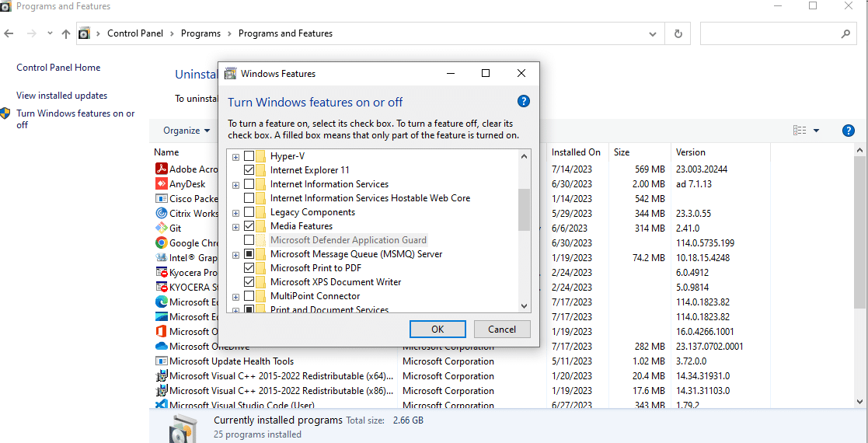
Task: Expand the Hyper-V tree node
Action: (235, 157)
